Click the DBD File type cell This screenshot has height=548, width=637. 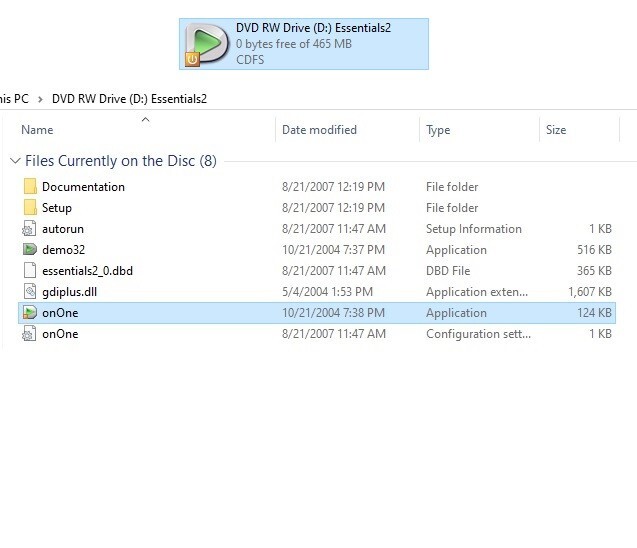(x=448, y=271)
